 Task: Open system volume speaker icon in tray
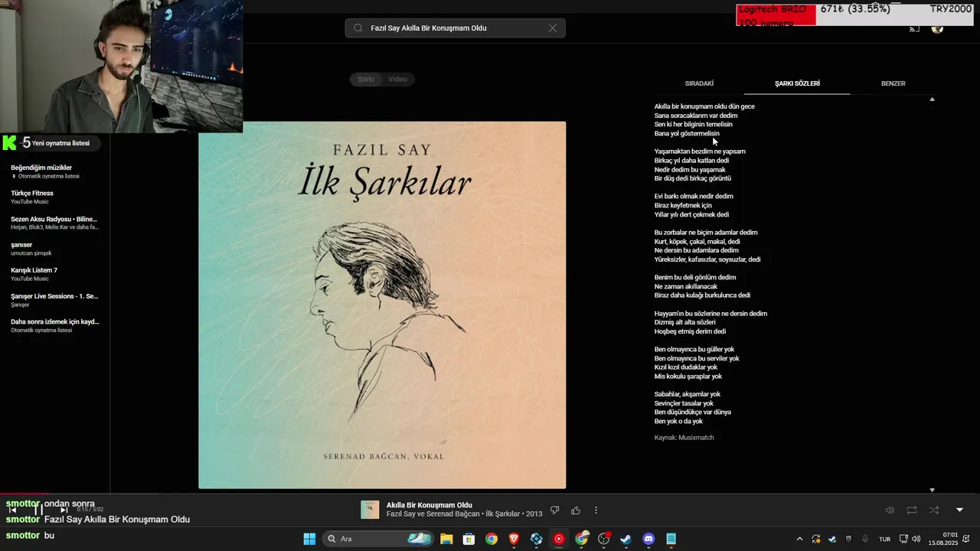tap(916, 539)
